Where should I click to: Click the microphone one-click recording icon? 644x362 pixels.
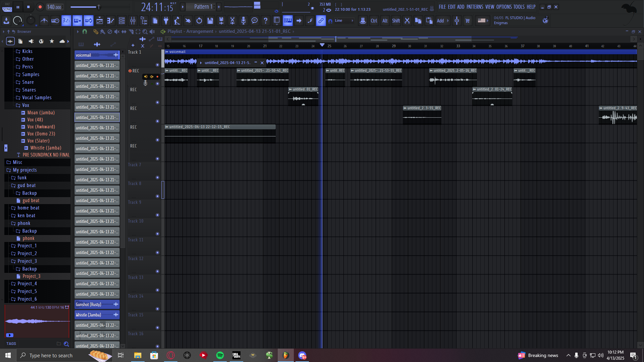click(244, 21)
